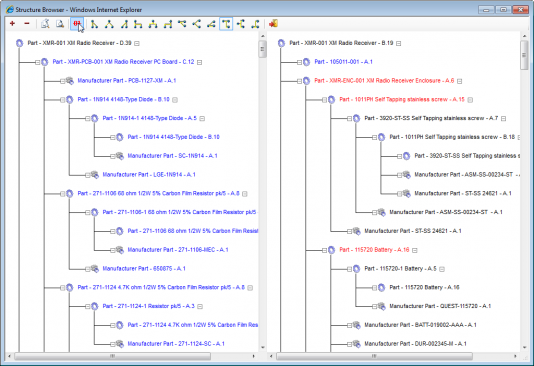Open Manufacturer Part LGE-1N914 link
This screenshot has height=366, width=534.
pos(149,174)
